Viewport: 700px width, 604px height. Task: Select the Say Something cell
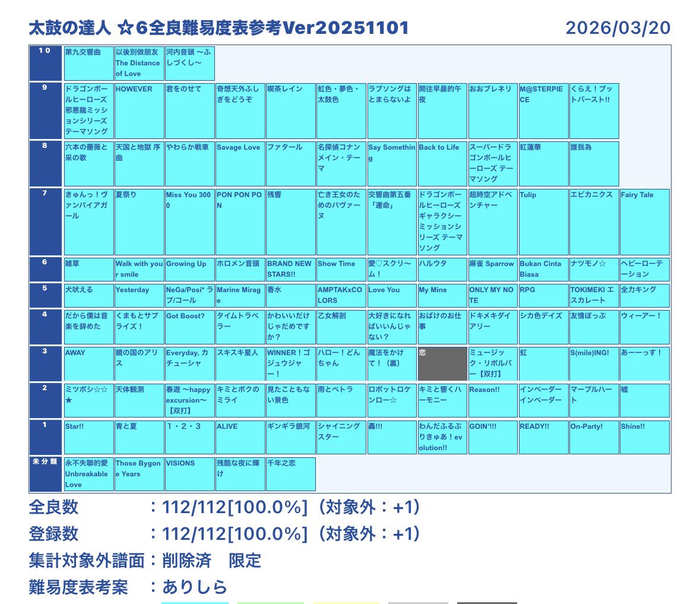(391, 163)
